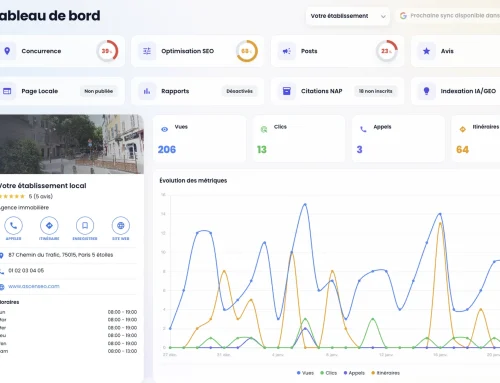Click the phone number 01 02 03 04 05
This screenshot has width=500, height=383.
[26, 271]
